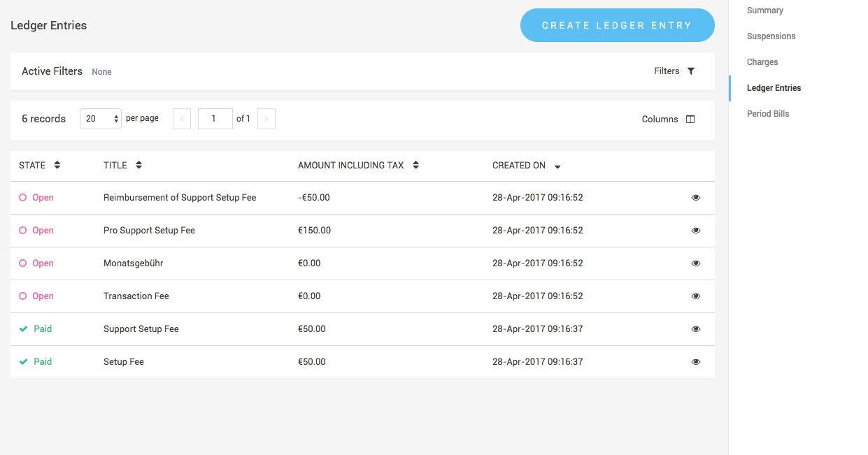Open the per page records dropdown
868x455 pixels.
[100, 118]
